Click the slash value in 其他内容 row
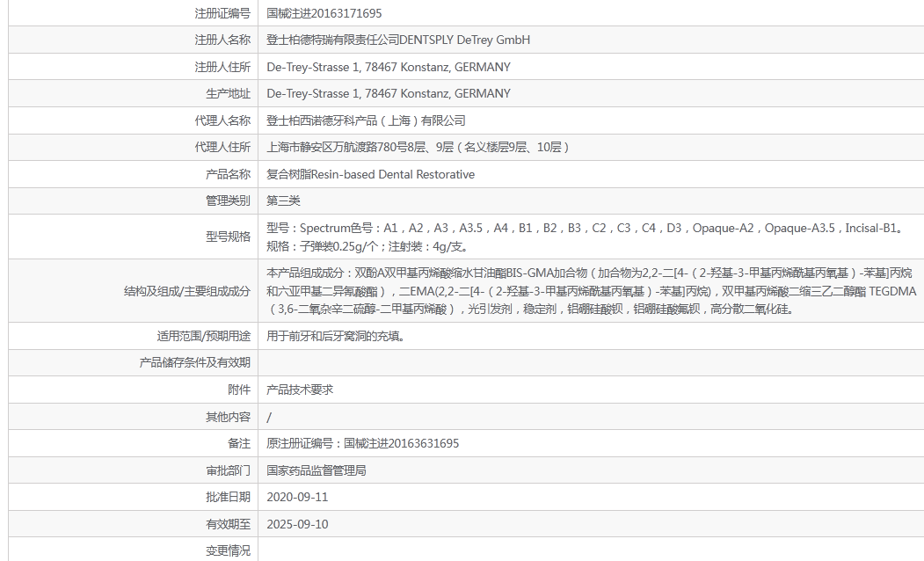The width and height of the screenshot is (924, 561). click(x=269, y=417)
